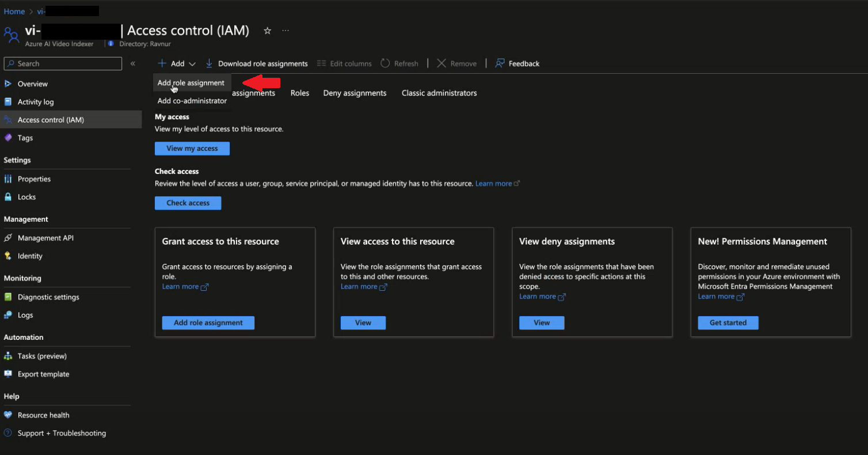Click the Check access button
The image size is (868, 455).
click(x=188, y=203)
